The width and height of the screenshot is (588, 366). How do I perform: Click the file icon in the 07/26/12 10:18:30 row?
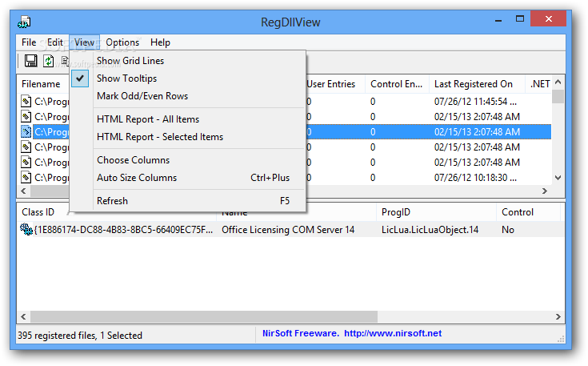pos(26,177)
